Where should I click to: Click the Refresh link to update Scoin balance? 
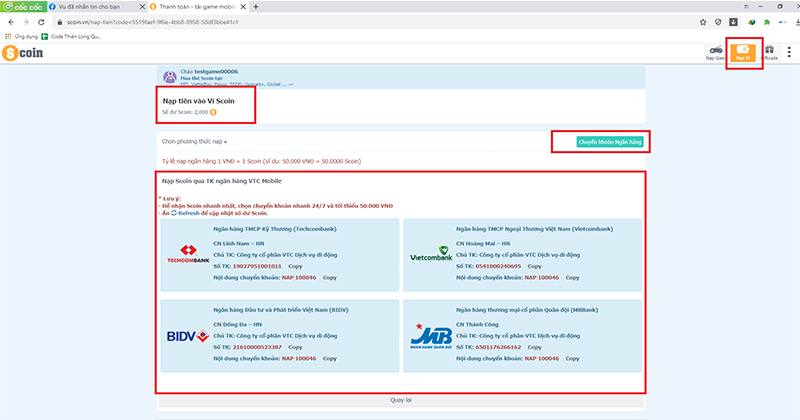[x=185, y=213]
